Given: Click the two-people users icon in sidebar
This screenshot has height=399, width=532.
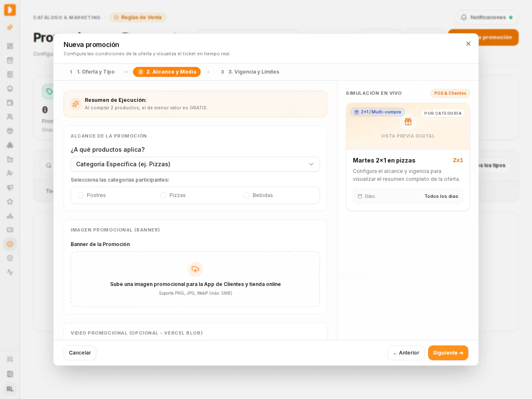Looking at the screenshot, I should click(x=10, y=117).
